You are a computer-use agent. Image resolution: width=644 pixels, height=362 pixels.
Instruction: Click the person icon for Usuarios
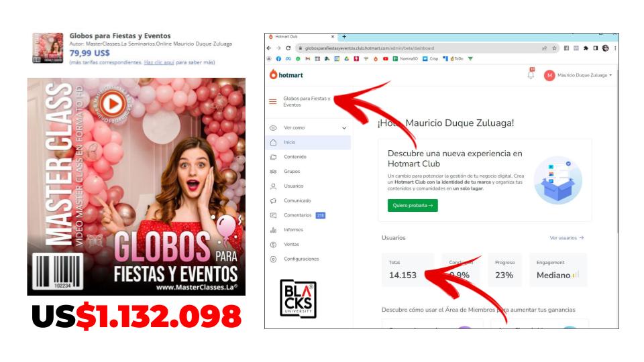pyautogui.click(x=273, y=186)
